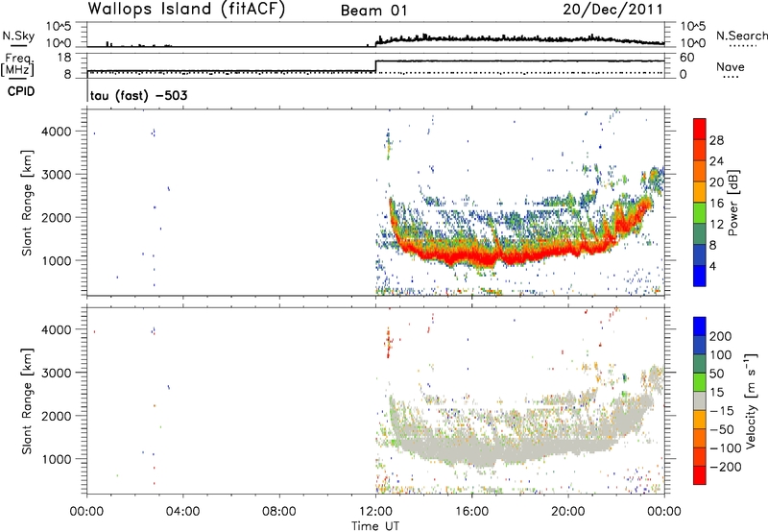Click the '-200' tick on the Velocity scale
The image size is (768, 532).
coord(726,467)
